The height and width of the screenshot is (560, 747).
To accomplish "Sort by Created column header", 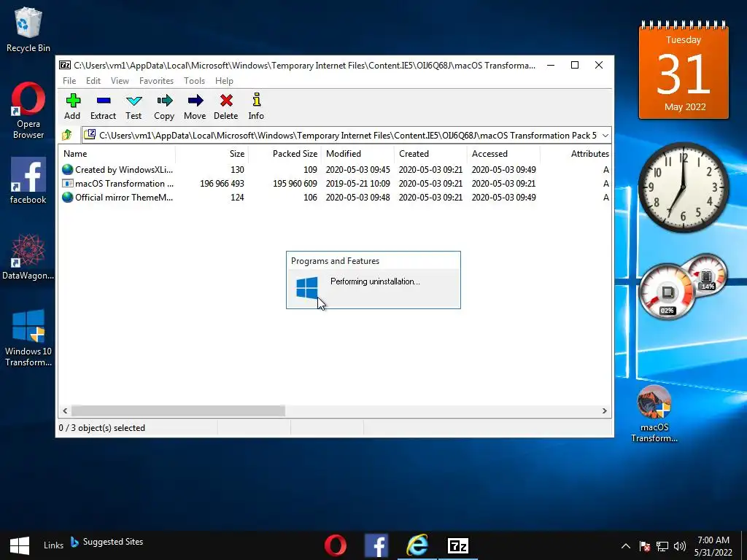I will pos(430,154).
